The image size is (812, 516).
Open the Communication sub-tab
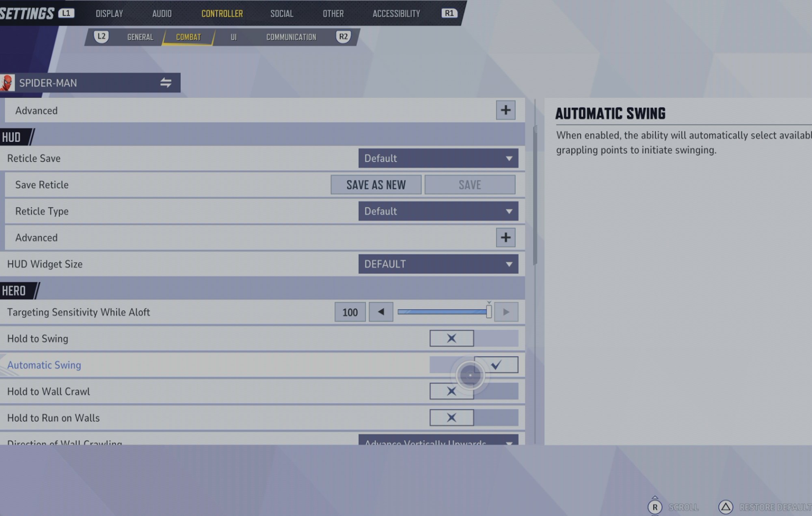(291, 37)
